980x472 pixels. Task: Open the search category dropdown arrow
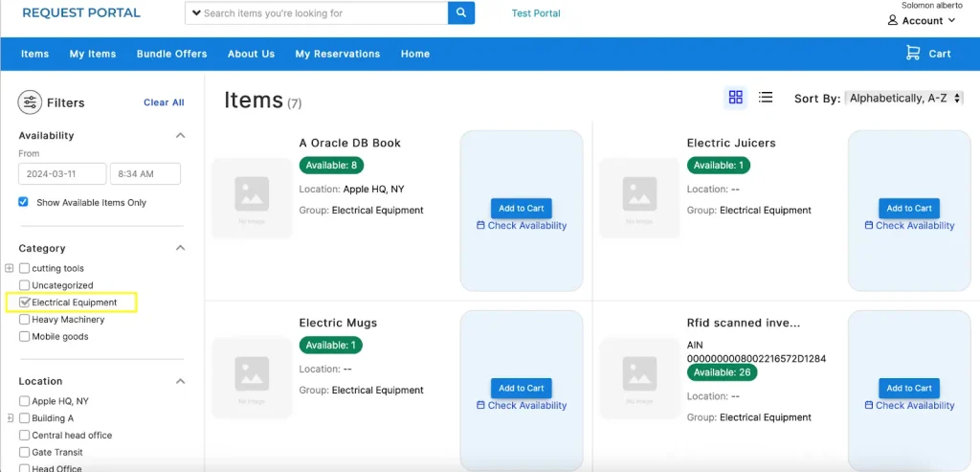tap(196, 13)
